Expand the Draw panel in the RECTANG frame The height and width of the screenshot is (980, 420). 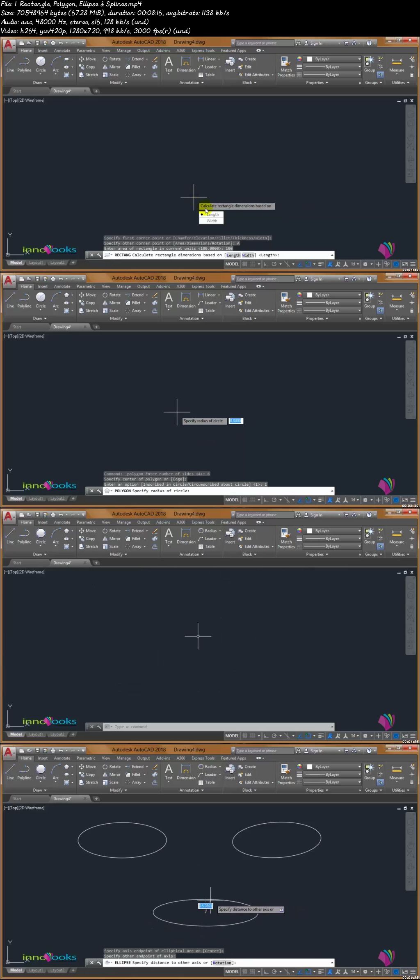pos(40,82)
